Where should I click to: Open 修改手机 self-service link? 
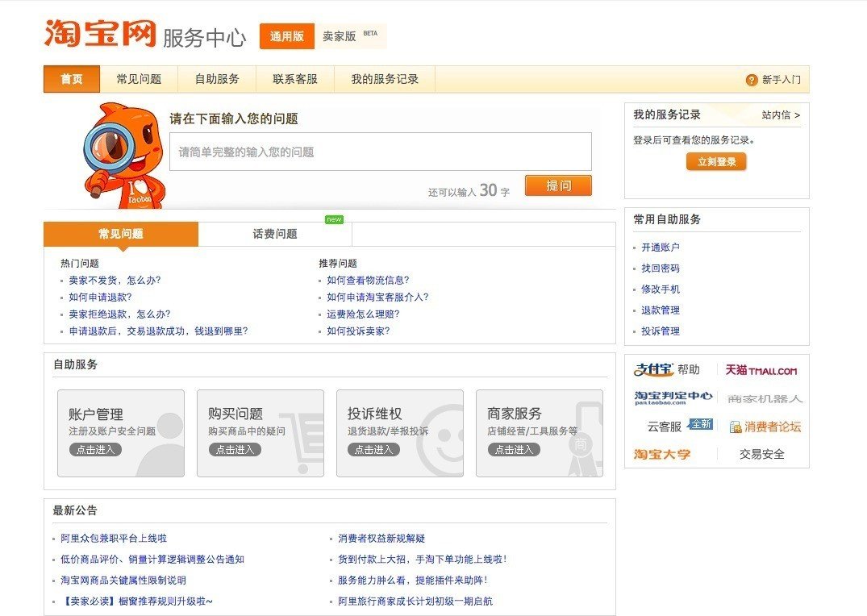click(661, 289)
